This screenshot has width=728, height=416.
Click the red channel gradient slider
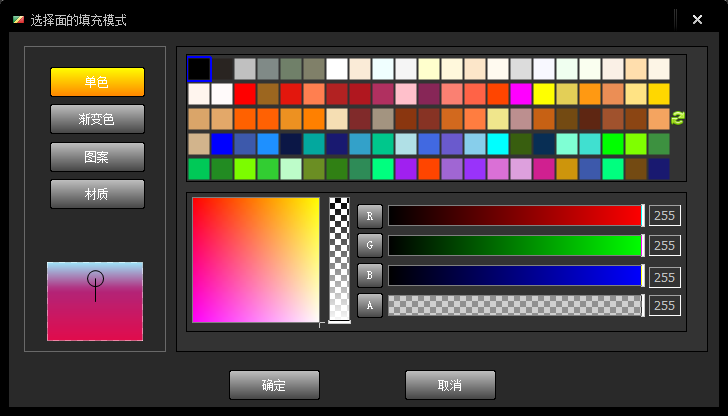pos(515,215)
